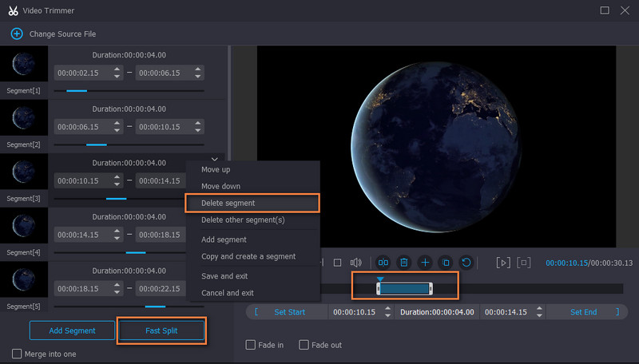Screen dimensions: 639x364
Task: Click the blue clip on the timeline
Action: click(x=405, y=288)
